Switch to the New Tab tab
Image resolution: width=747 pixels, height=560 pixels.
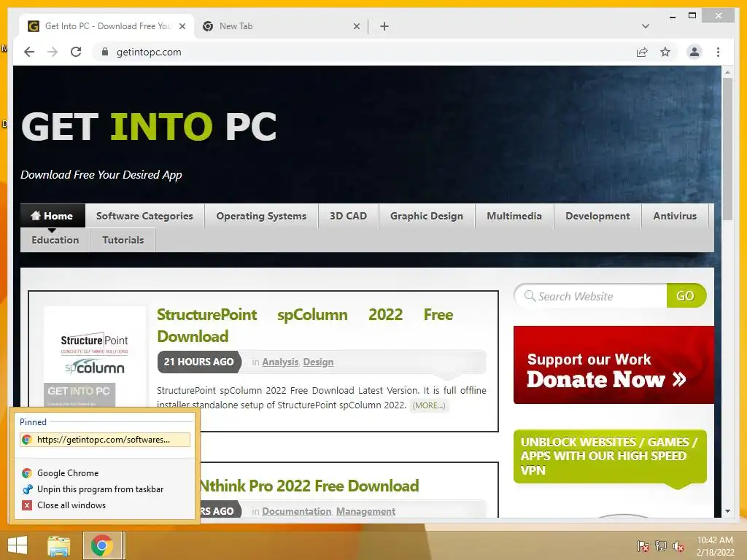coord(281,26)
